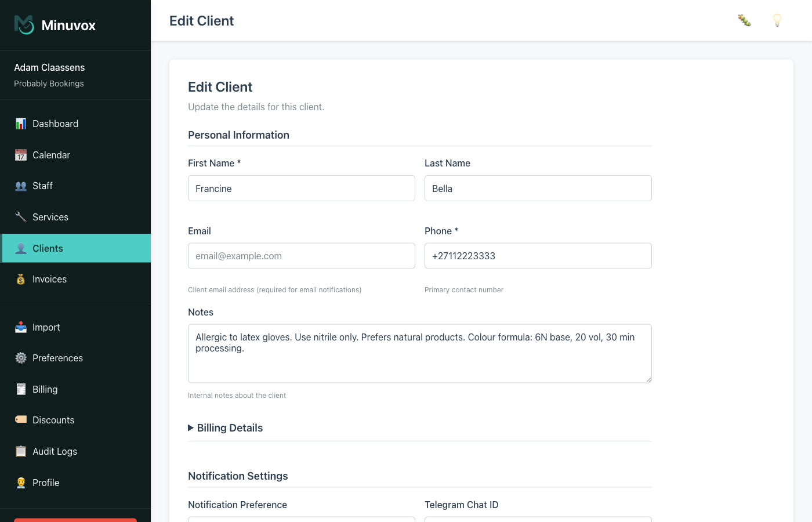The image size is (812, 522).
Task: Select the Services wrench icon
Action: pos(21,217)
